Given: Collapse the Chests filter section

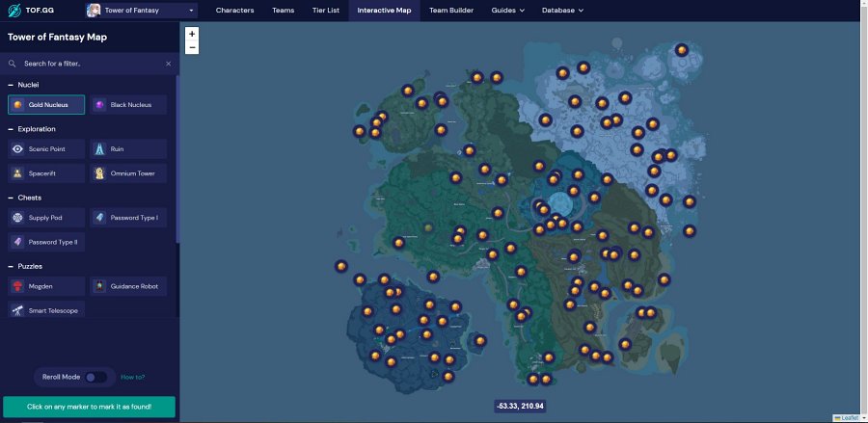Looking at the screenshot, I should pyautogui.click(x=25, y=198).
